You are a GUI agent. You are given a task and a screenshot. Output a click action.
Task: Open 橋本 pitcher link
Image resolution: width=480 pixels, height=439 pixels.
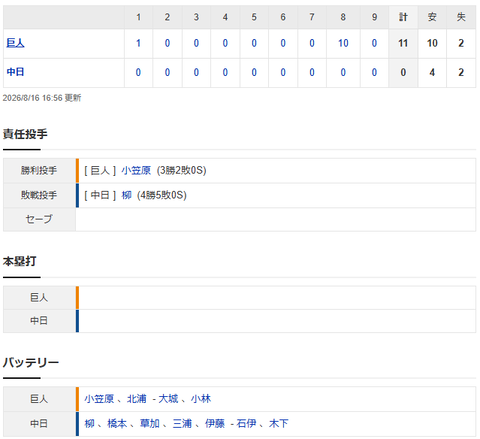(117, 424)
